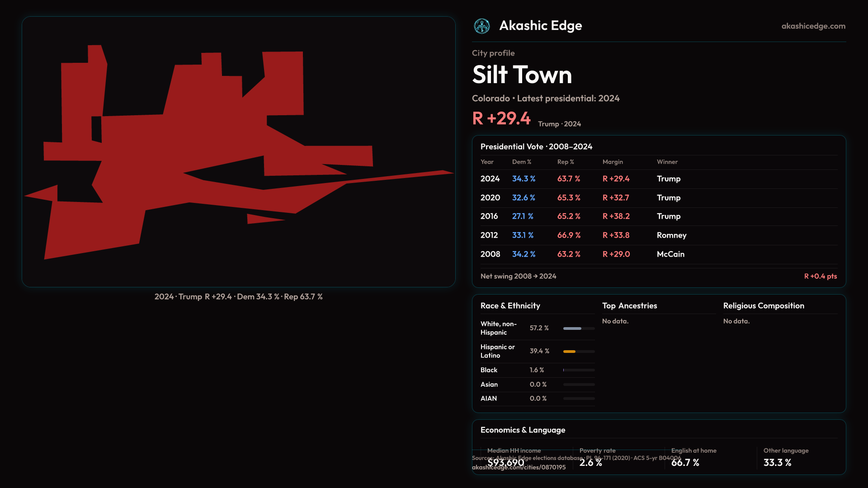Click the 2016 margin R +38.2

click(x=616, y=216)
